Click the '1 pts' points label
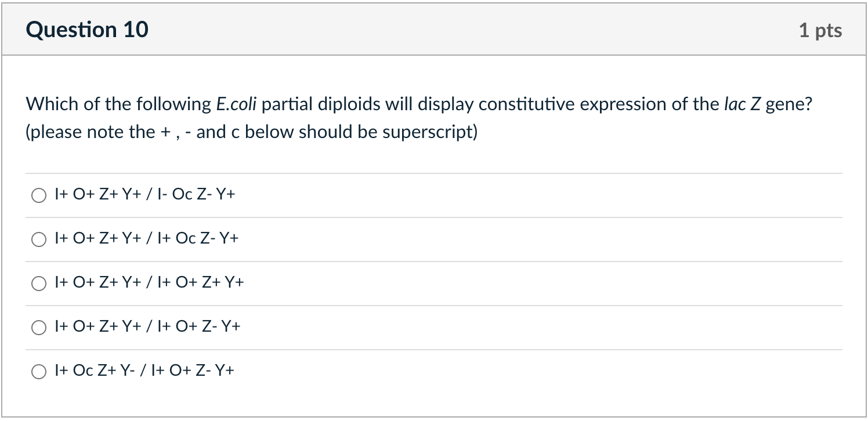Viewport: 868px width, 421px height. point(820,30)
